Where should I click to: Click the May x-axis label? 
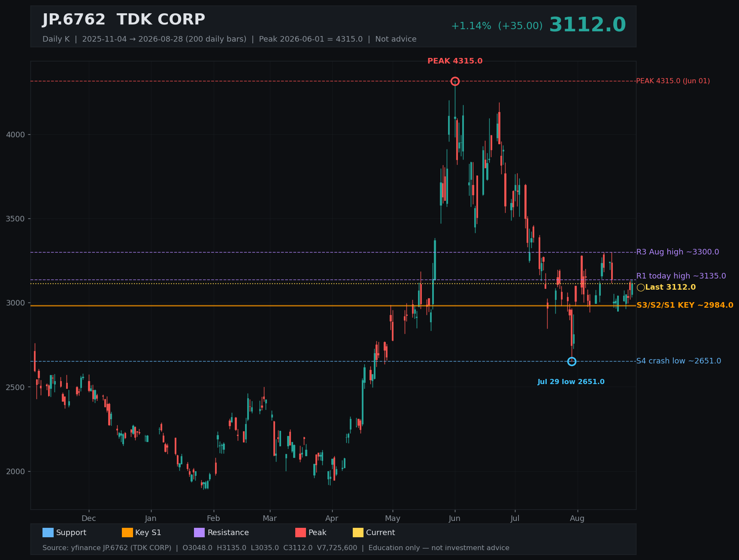[x=393, y=518]
